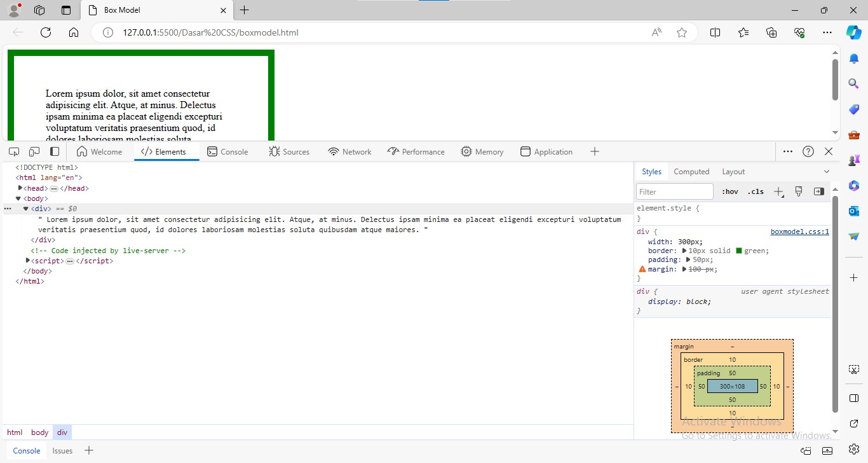This screenshot has width=868, height=463.
Task: Open the Favorites list
Action: [x=743, y=32]
